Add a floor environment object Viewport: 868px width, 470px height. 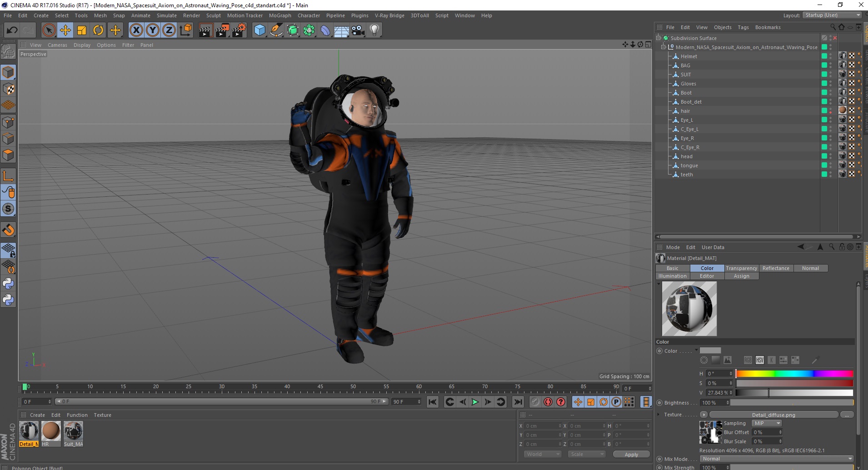(x=341, y=30)
